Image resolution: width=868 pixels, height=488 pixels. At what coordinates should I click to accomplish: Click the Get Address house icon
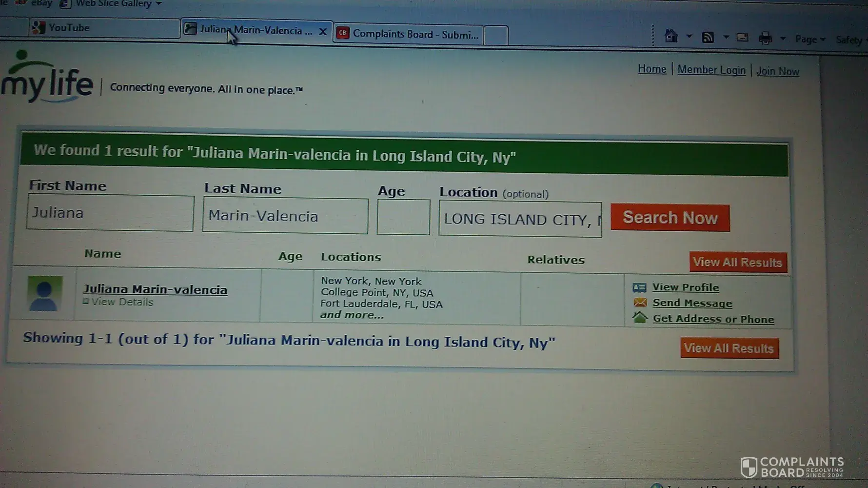coord(640,318)
